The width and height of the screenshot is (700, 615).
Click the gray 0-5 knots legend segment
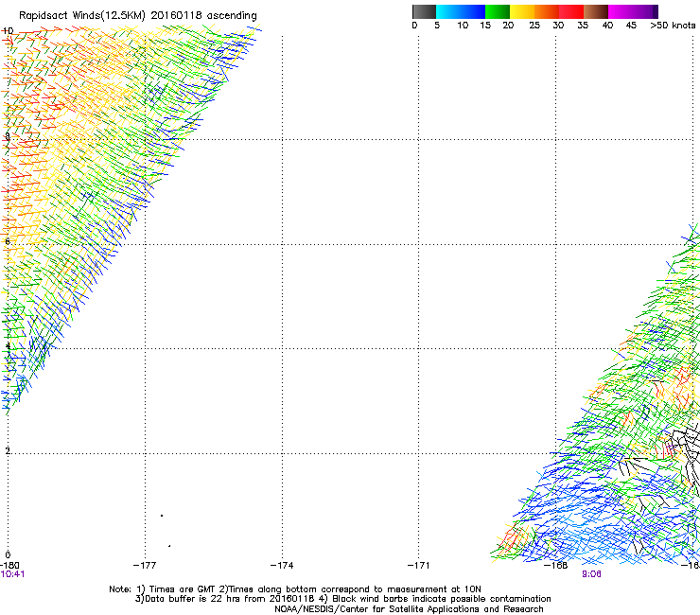[x=424, y=11]
